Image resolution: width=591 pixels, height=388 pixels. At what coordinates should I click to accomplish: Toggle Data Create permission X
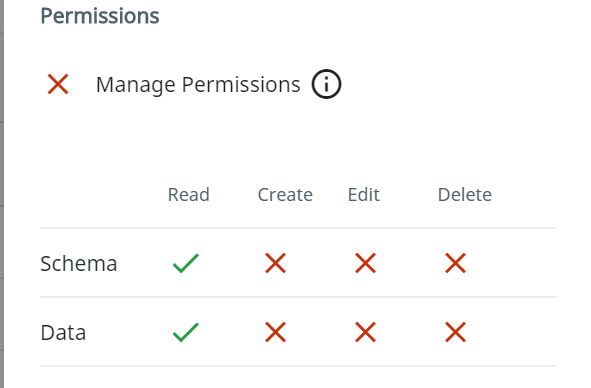(276, 332)
